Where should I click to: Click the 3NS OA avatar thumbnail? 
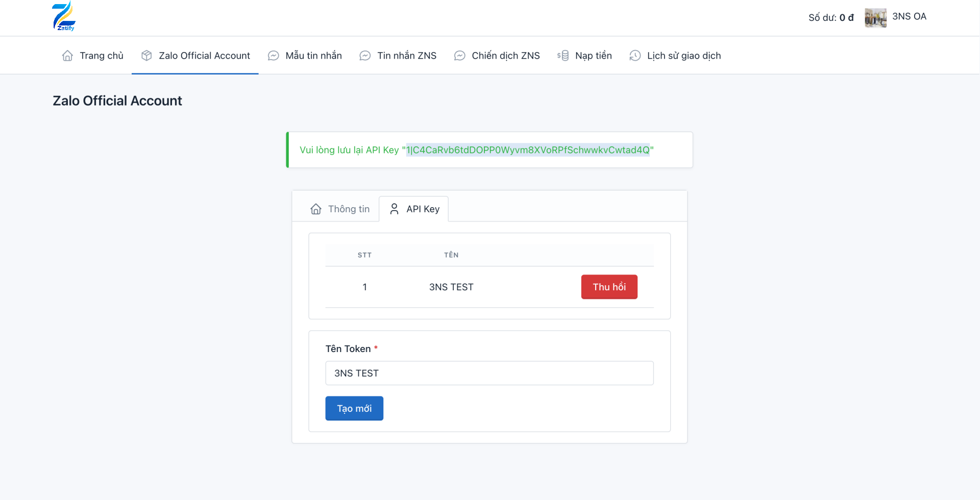[x=875, y=18]
